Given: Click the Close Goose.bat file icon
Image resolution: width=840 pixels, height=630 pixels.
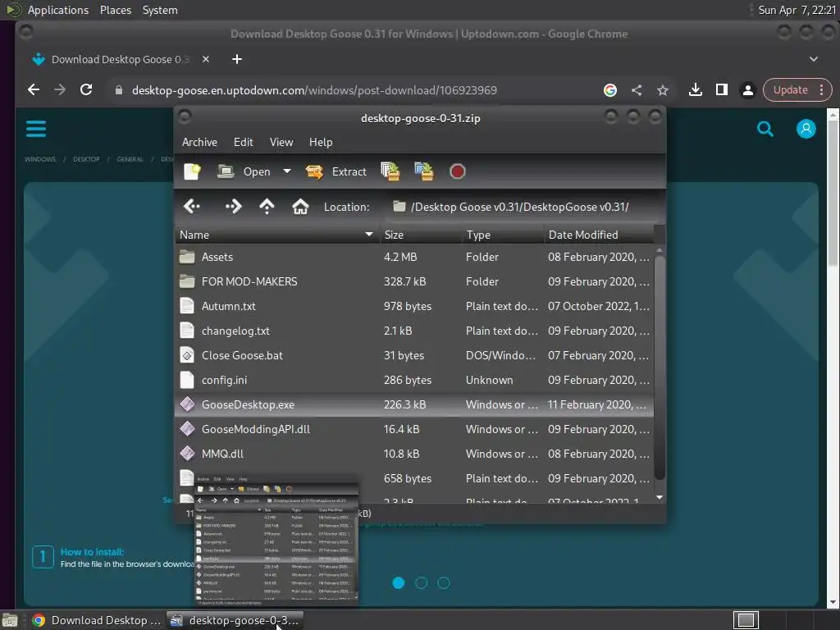Looking at the screenshot, I should 187,355.
